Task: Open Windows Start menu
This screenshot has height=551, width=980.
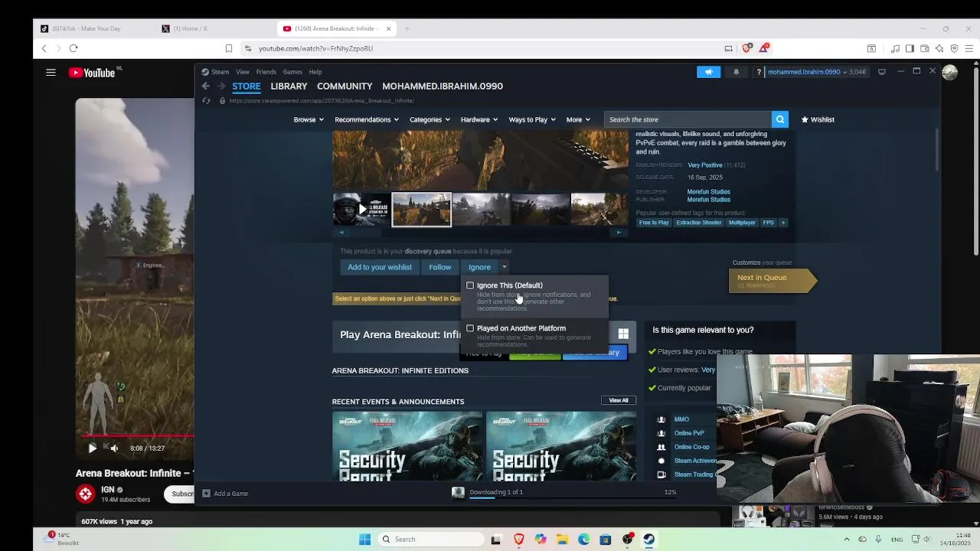Action: pos(364,540)
